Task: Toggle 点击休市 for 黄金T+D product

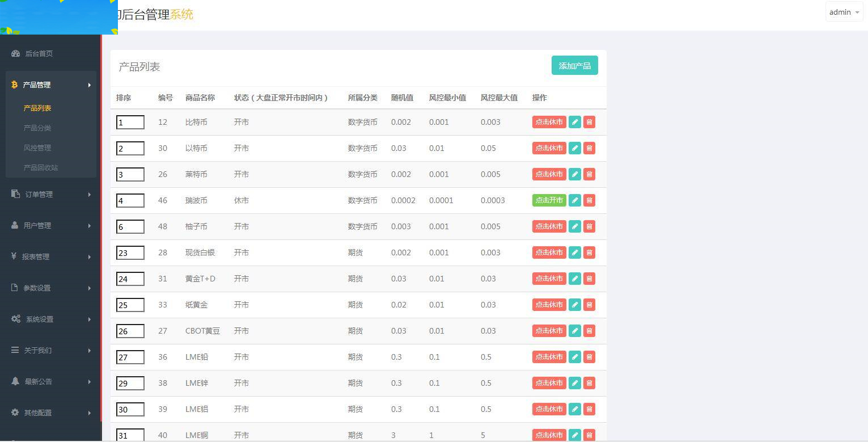Action: pyautogui.click(x=548, y=279)
